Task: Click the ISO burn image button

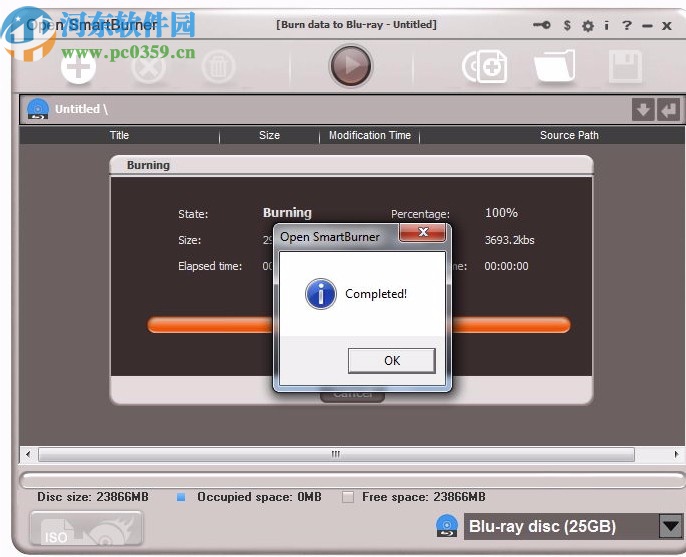Action: point(87,528)
